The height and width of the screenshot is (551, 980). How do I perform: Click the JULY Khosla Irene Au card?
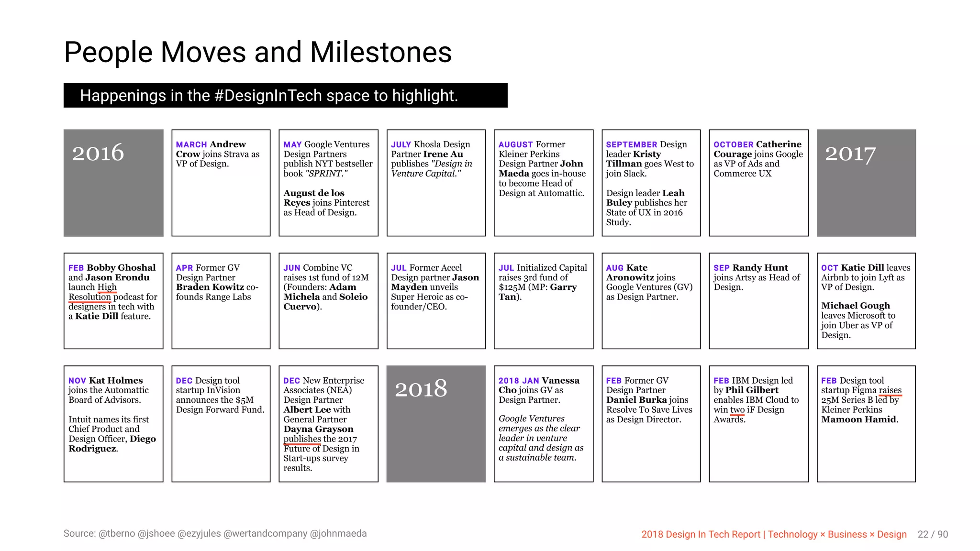click(x=436, y=183)
